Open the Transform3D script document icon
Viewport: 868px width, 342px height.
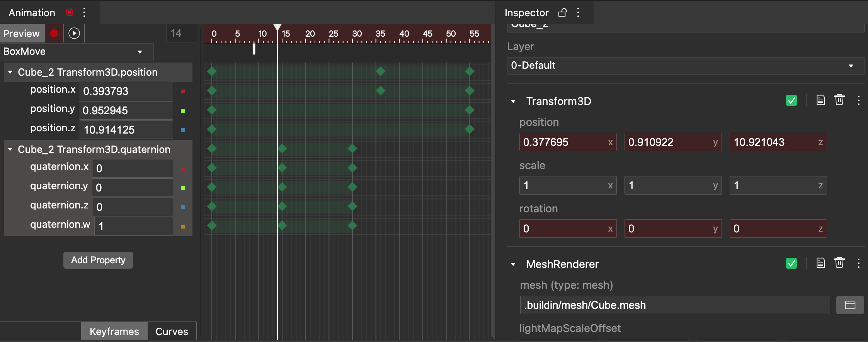(x=820, y=100)
